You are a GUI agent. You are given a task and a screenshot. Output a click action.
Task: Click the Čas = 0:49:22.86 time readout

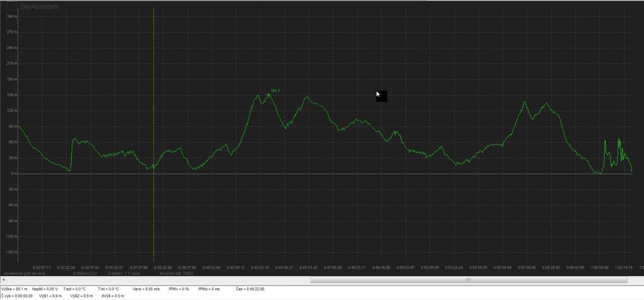click(250, 289)
